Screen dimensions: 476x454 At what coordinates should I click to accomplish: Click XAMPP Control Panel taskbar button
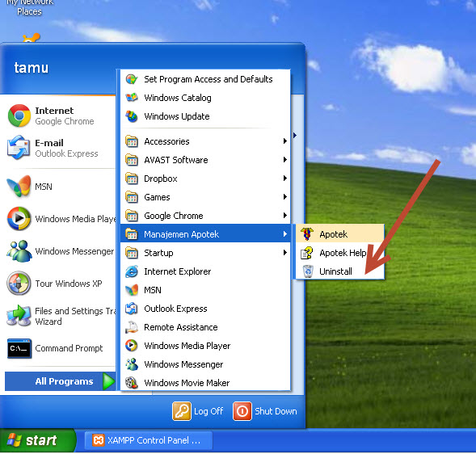click(x=149, y=440)
